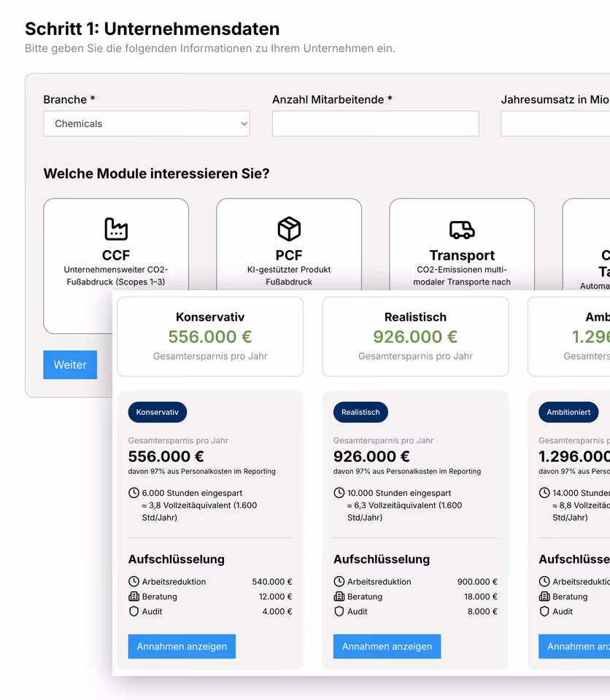610x700 pixels.
Task: Click Arbeitsreduktion clock icon in Ambitioniert card
Action: click(544, 581)
